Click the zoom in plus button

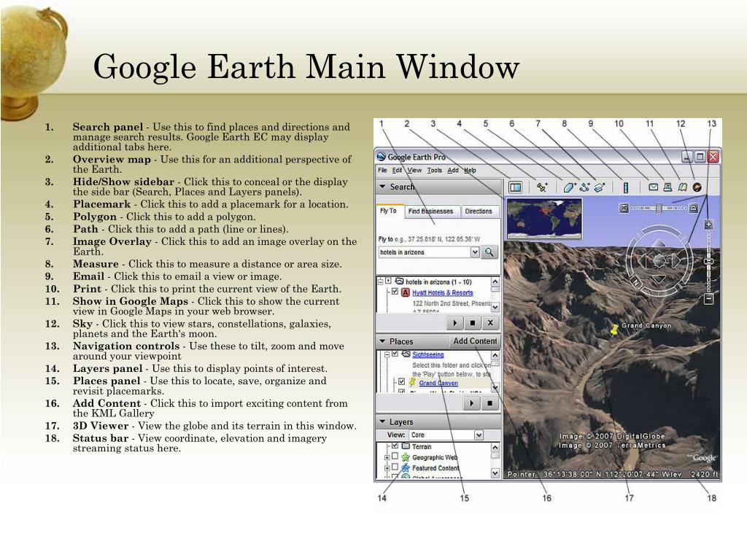(708, 225)
